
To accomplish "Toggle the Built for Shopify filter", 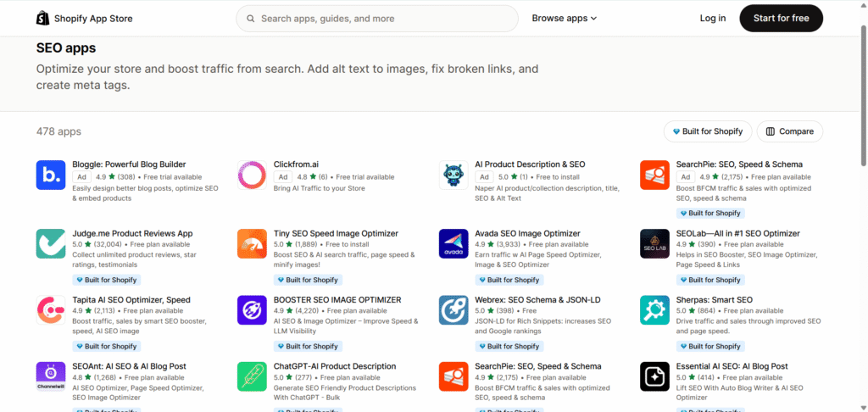I will coord(707,131).
